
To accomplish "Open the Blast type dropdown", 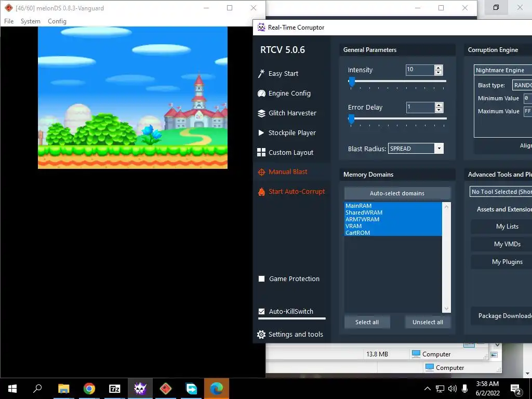I will pyautogui.click(x=522, y=85).
